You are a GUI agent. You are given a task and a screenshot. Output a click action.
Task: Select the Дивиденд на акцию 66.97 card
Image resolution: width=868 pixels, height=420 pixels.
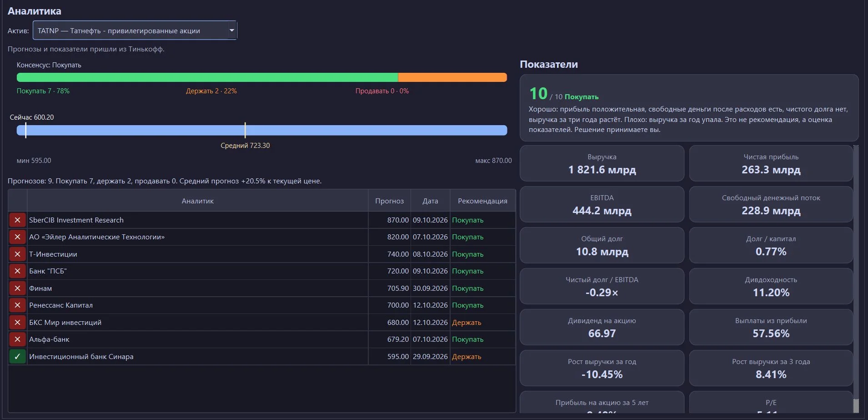tap(602, 327)
